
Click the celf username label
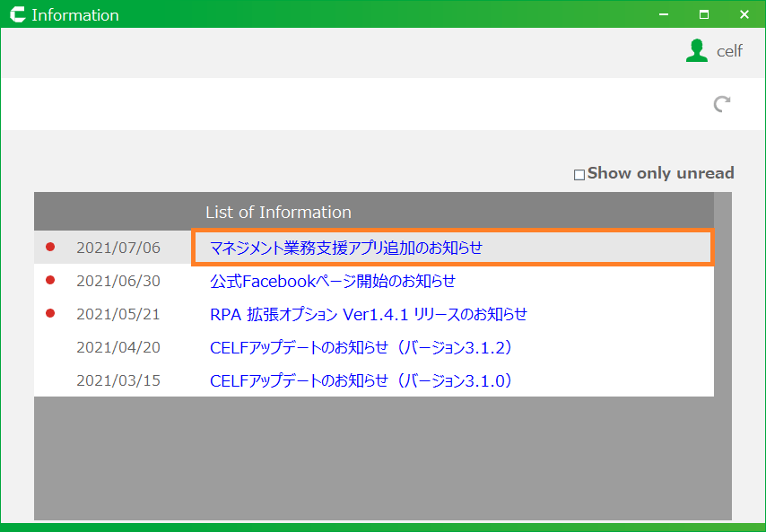click(729, 51)
